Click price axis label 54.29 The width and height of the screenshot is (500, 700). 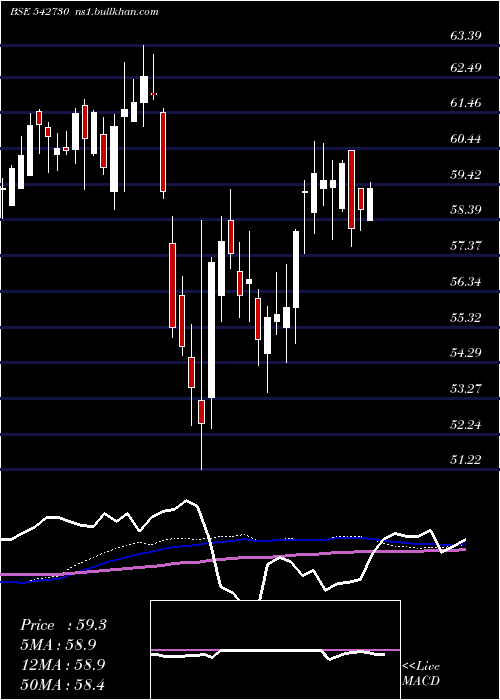tap(466, 353)
